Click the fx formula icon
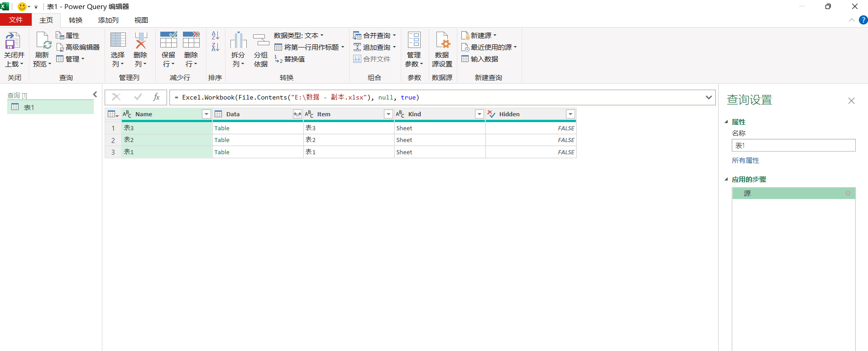The image size is (868, 351). click(156, 97)
